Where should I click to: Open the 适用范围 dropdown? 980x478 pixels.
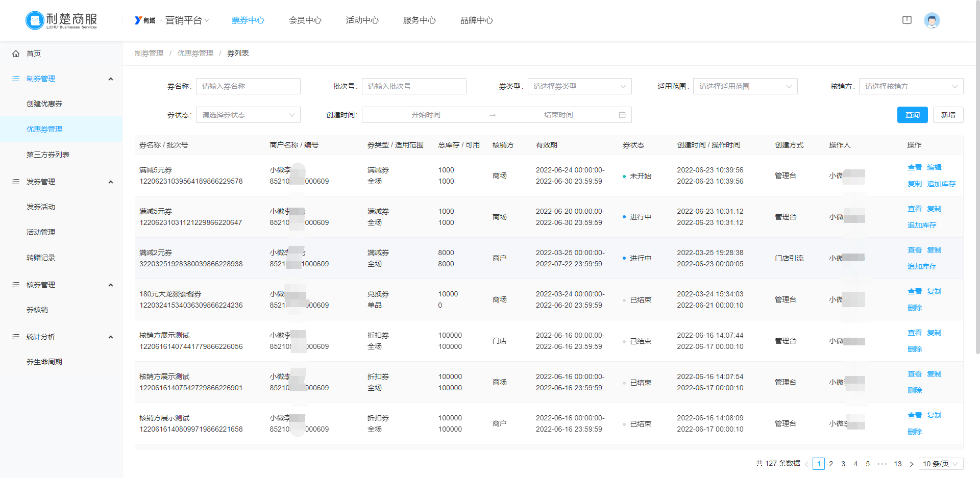pyautogui.click(x=745, y=86)
